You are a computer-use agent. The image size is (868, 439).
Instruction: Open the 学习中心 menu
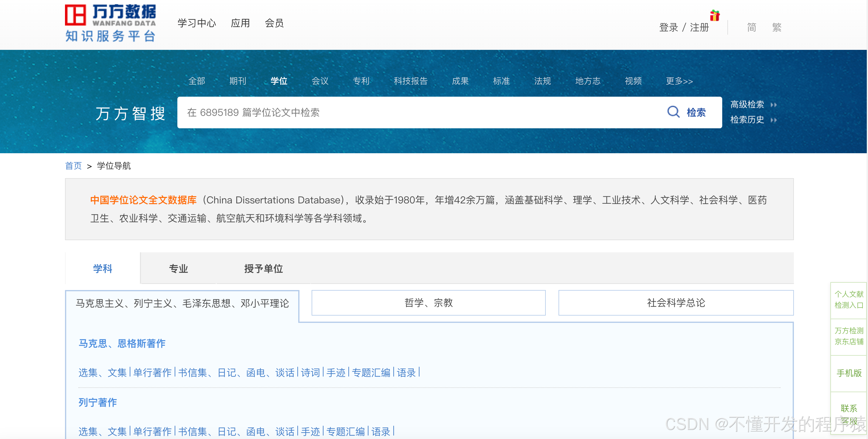point(196,23)
